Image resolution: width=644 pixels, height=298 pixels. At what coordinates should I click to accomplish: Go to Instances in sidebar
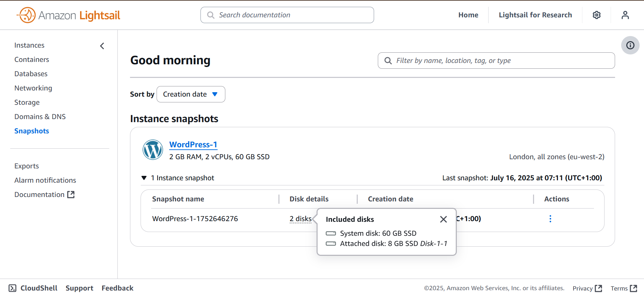(x=29, y=45)
